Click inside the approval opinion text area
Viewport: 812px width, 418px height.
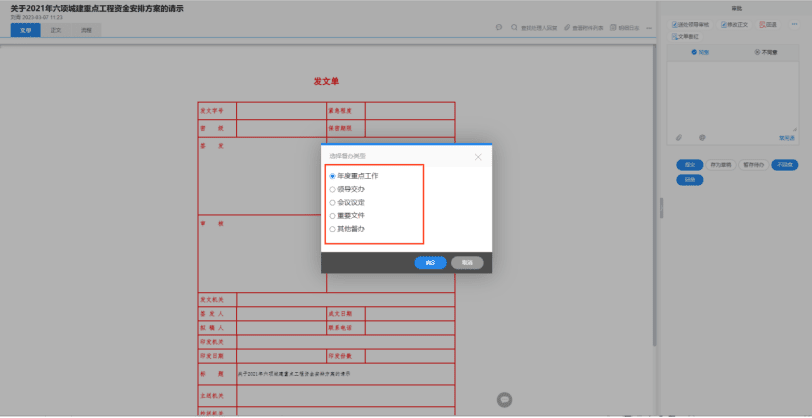[732, 96]
